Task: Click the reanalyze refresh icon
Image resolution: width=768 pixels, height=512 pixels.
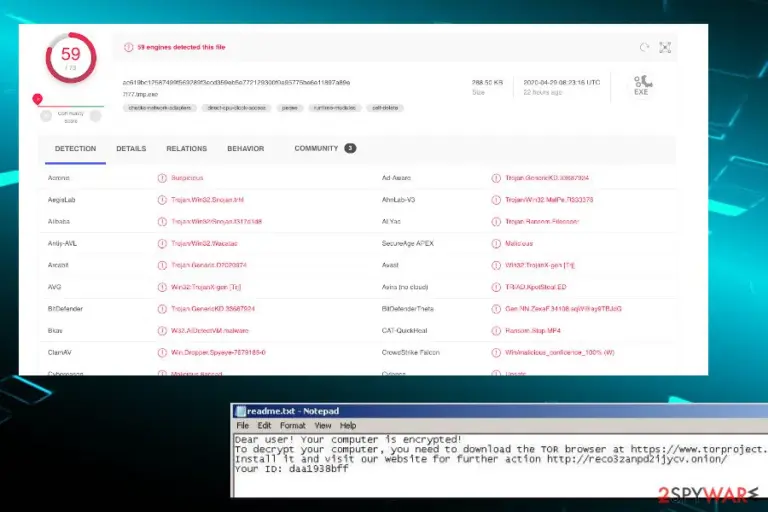Action: 644,48
